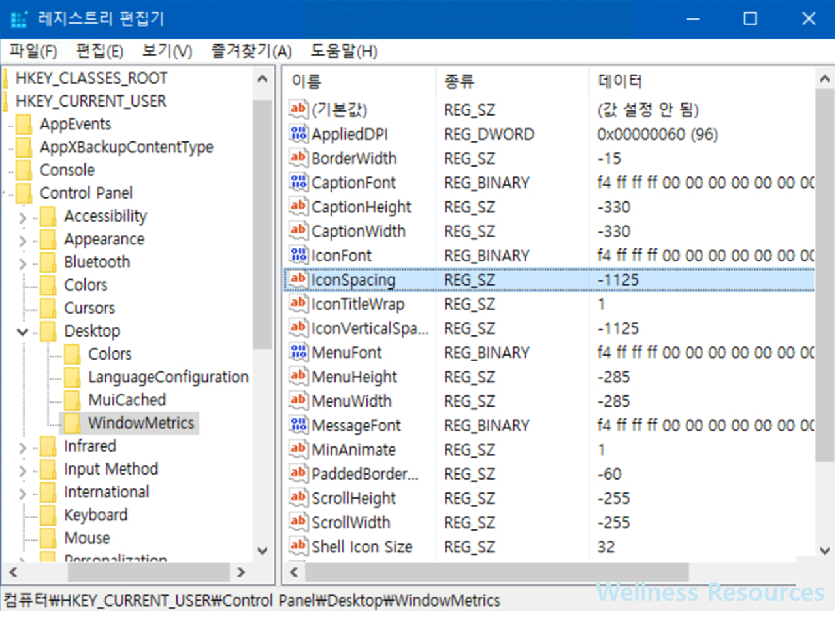Click the binary icon beside MenuFont

click(298, 352)
